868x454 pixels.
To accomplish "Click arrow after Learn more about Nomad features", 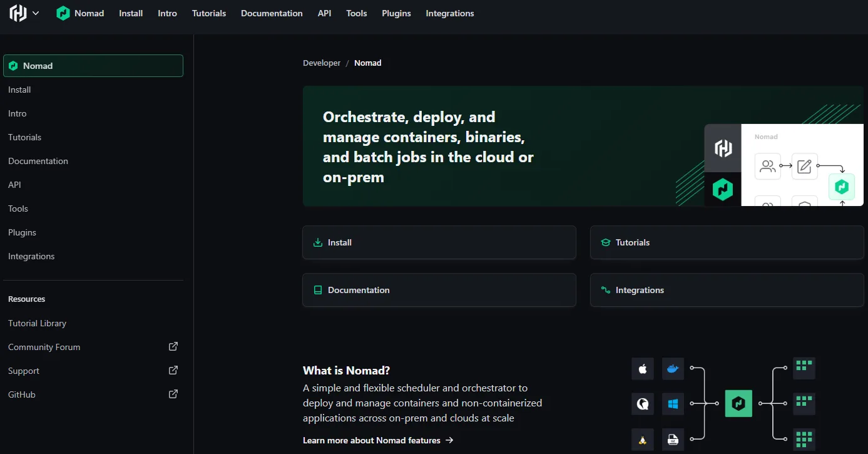I will coord(449,440).
